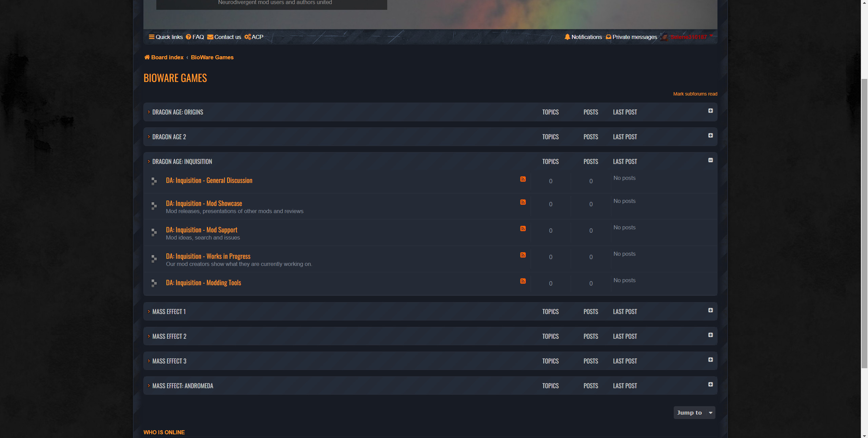
Task: Click forum status icon beside Works in Progress
Action: [x=154, y=259]
